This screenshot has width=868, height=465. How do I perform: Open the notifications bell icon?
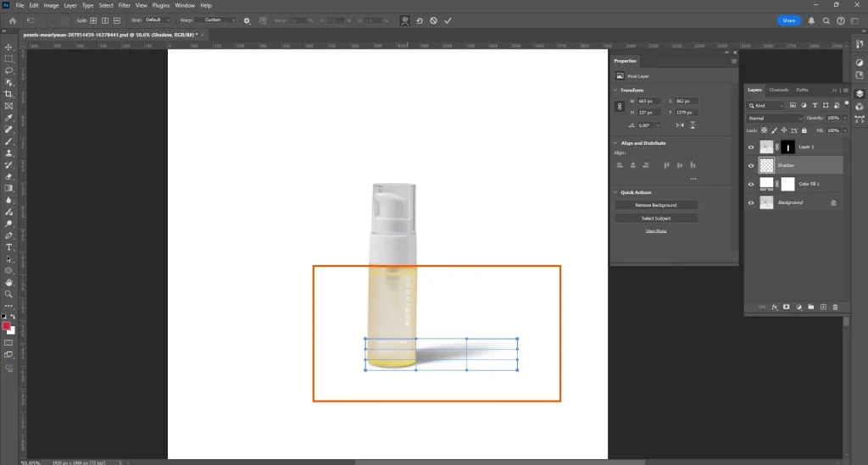coord(811,20)
